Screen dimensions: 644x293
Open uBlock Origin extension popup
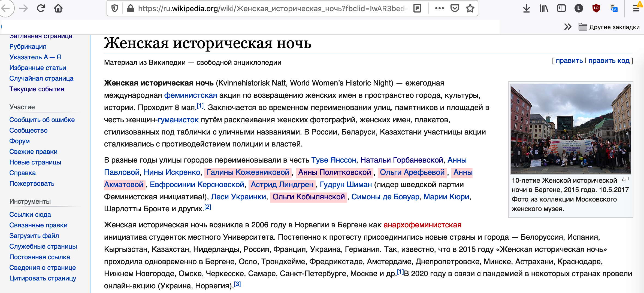coord(596,8)
